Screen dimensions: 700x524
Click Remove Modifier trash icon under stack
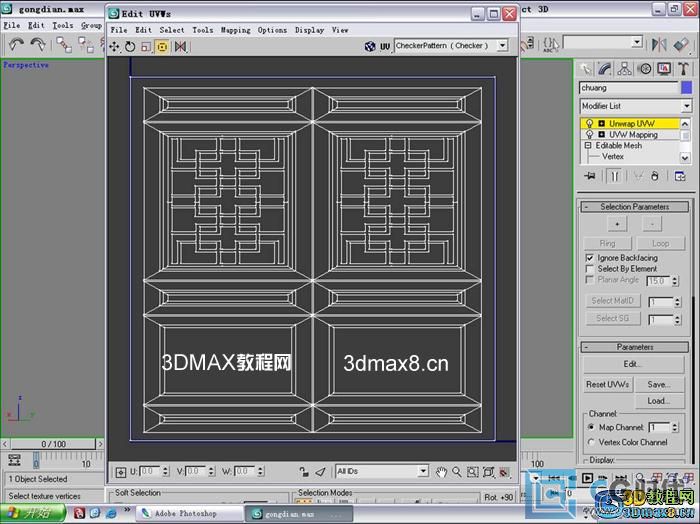[654, 176]
